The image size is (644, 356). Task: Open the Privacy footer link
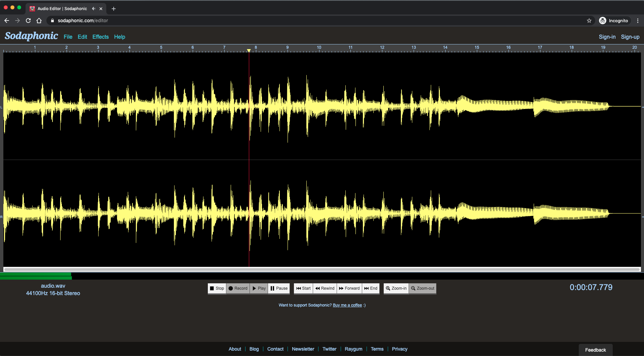(400, 349)
